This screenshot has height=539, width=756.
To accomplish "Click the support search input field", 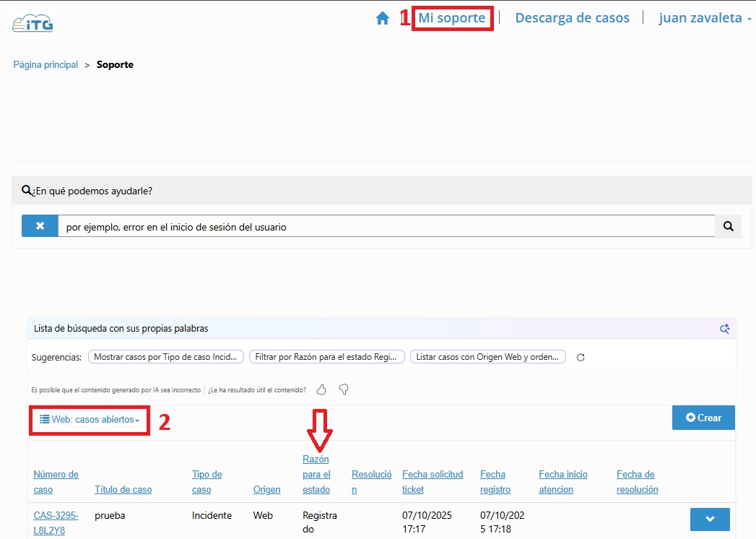I will click(x=386, y=226).
